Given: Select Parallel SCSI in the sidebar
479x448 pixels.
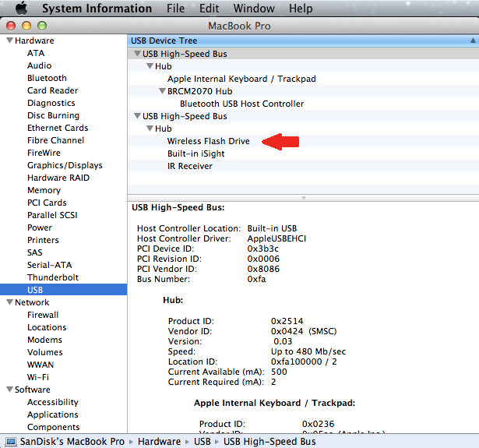Looking at the screenshot, I should coord(52,215).
